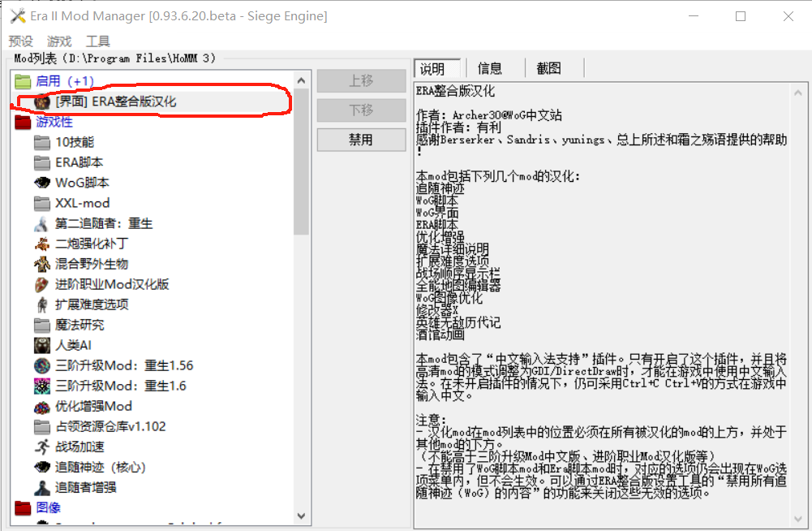Viewport: 812px width, 531px height.
Task: Click the icon for 三阶升级Mod：重生1.56
Action: pyautogui.click(x=42, y=365)
